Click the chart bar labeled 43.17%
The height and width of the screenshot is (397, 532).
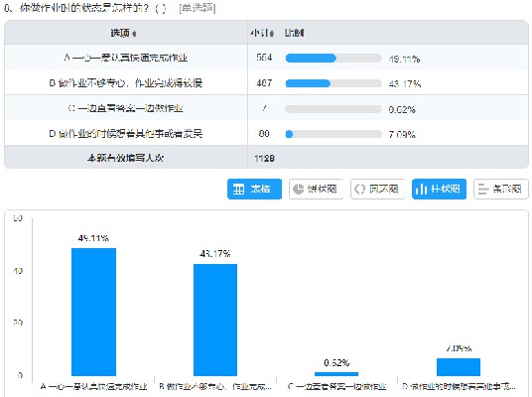tap(215, 320)
